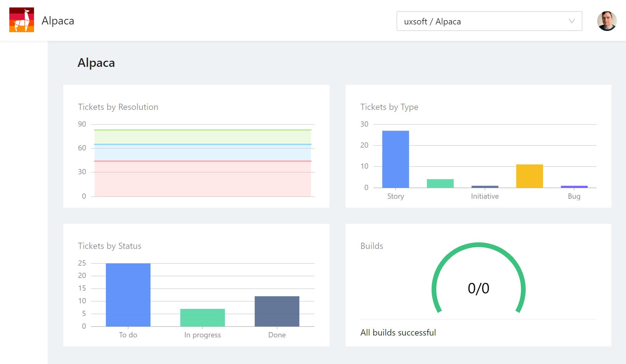The height and width of the screenshot is (364, 626).
Task: Click the blue band in Resolution chart
Action: click(x=203, y=153)
